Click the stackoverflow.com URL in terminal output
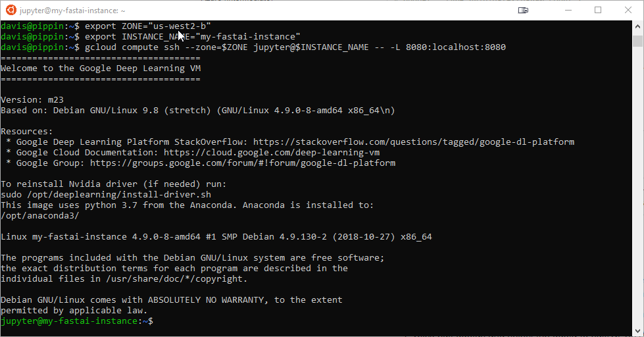Screen dimensions: 644x337 [x=414, y=142]
